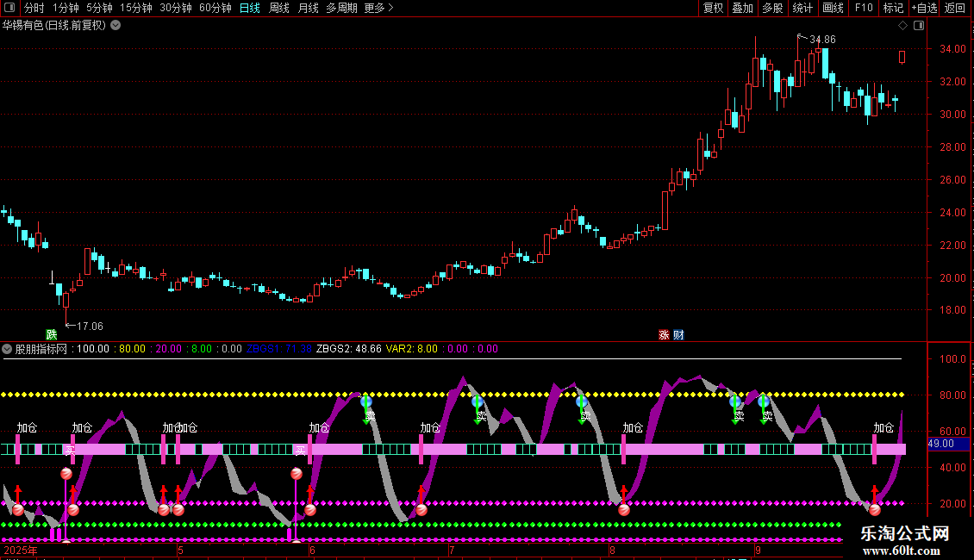Click the last 加仓 label near September

click(x=883, y=428)
